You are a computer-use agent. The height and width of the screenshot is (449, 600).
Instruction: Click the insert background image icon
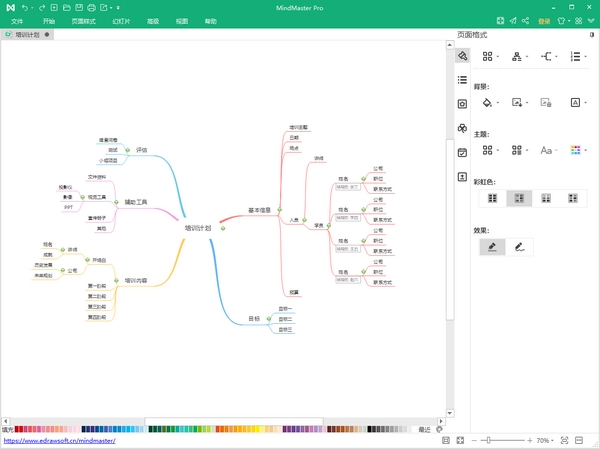click(x=517, y=102)
